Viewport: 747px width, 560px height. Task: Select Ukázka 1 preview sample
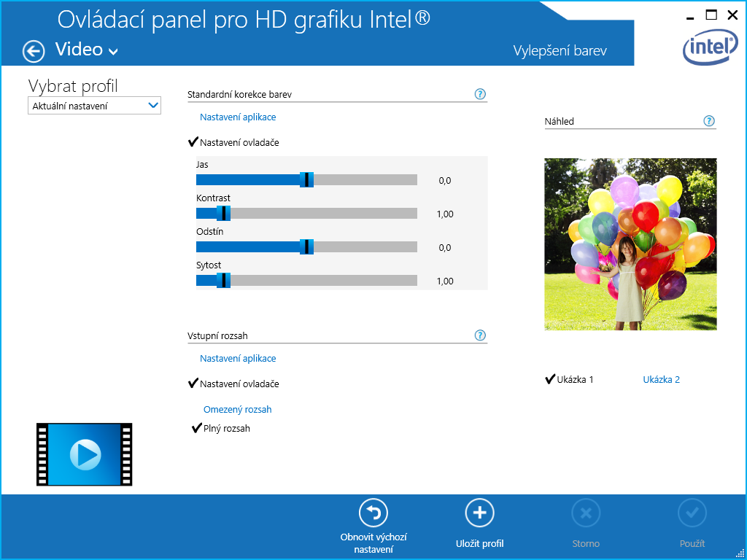pyautogui.click(x=569, y=379)
